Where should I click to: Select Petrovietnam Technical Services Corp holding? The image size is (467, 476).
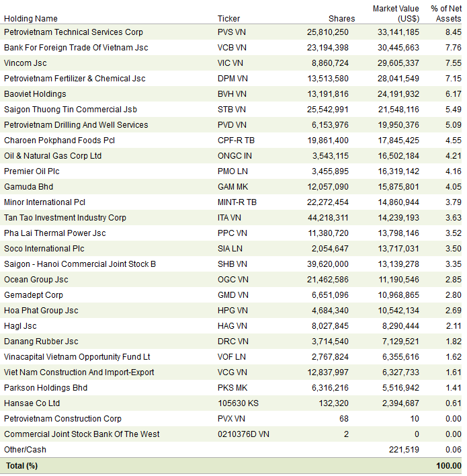pos(73,32)
